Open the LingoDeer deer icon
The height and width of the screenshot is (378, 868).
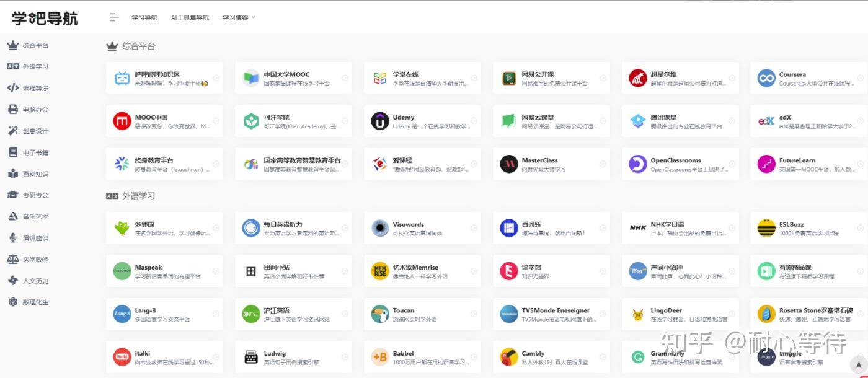click(638, 314)
